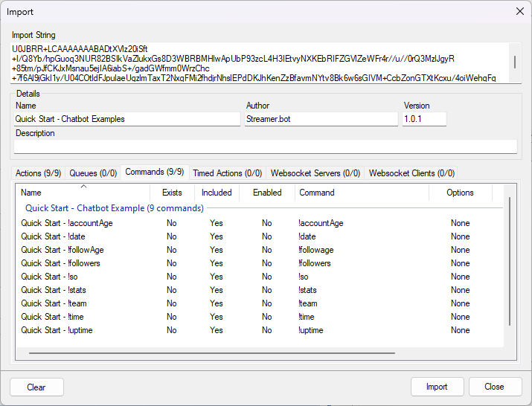The image size is (532, 406).
Task: Click the Import button
Action: [437, 387]
